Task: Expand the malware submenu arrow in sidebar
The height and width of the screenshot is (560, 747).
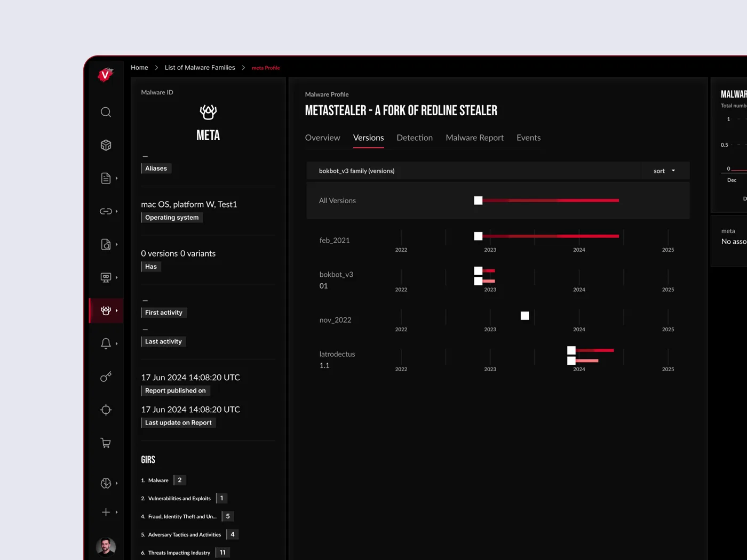Action: click(x=116, y=310)
